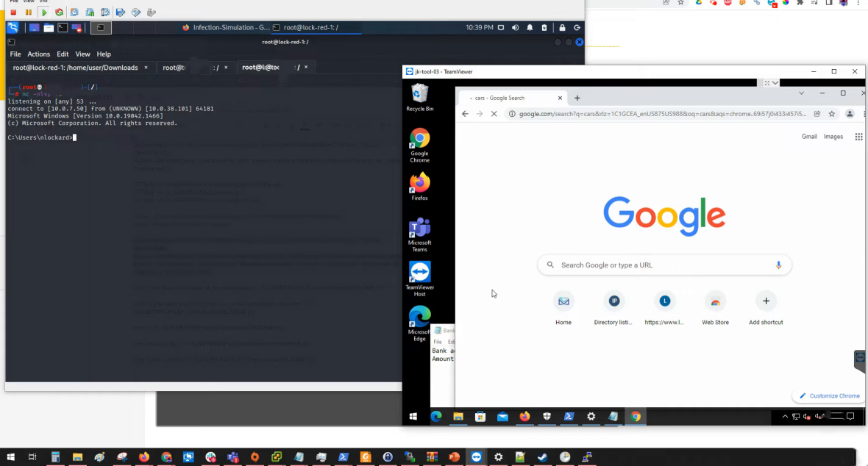Image resolution: width=868 pixels, height=466 pixels.
Task: Open the Google apps grid
Action: tap(858, 137)
